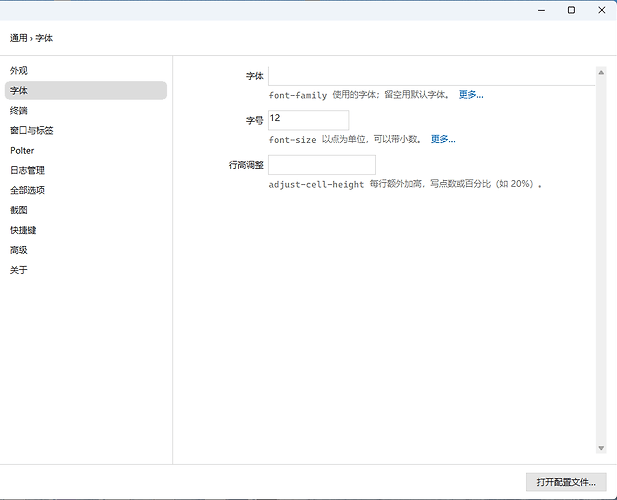Click the 通用 breadcrumb text
This screenshot has height=500, width=617.
[18, 38]
